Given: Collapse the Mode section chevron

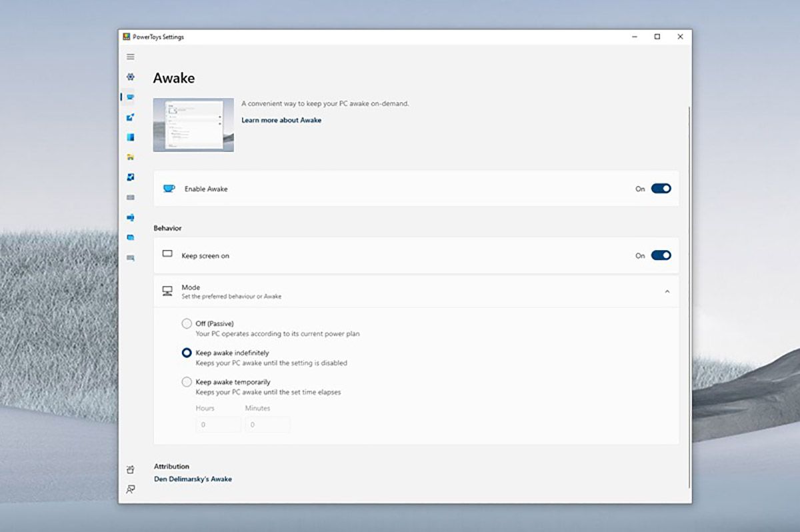Looking at the screenshot, I should point(667,291).
